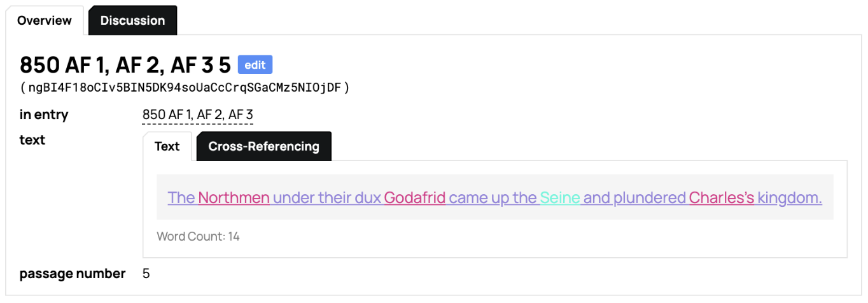The width and height of the screenshot is (868, 303).
Task: Select the Text sub-tab
Action: pos(167,146)
